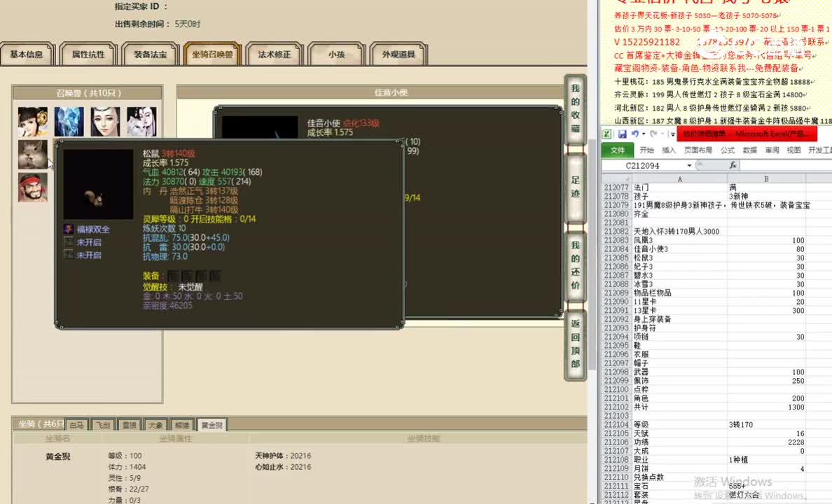Open the Excel 插入 ribbon tab
Viewport: 832px width, 504px height.
[669, 150]
